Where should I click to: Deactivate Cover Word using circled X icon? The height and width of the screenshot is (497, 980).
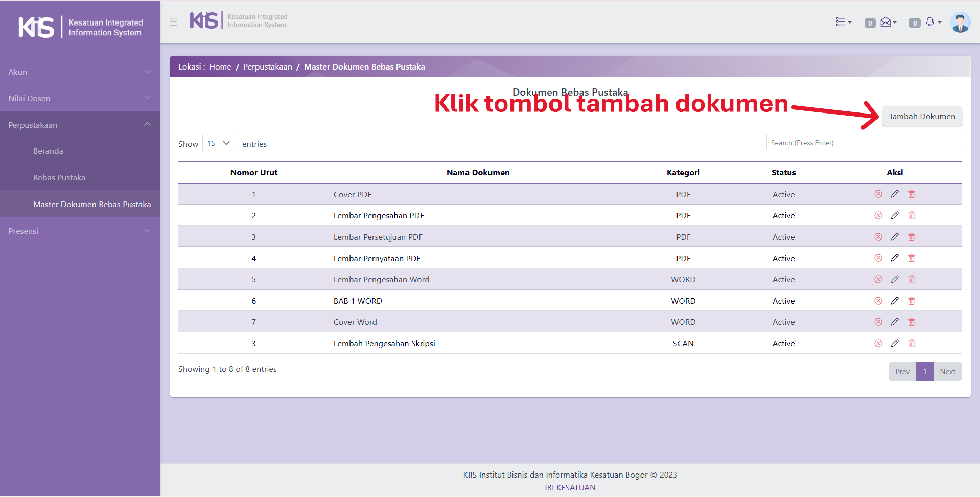(x=878, y=322)
